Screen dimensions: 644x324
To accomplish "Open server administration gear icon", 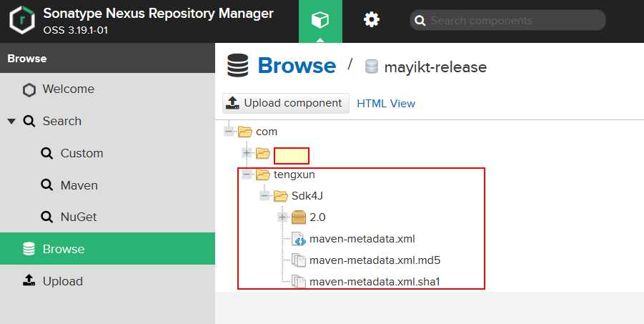I will point(371,20).
